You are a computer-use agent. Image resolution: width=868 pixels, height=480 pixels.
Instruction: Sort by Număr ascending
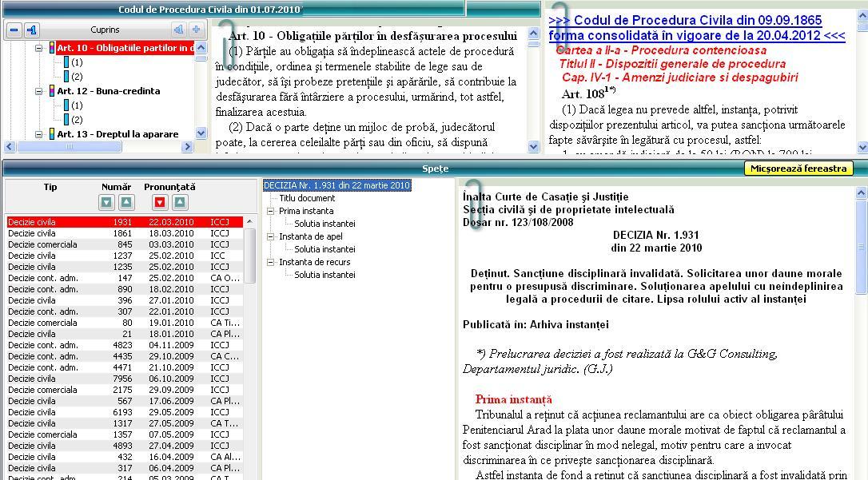point(126,202)
